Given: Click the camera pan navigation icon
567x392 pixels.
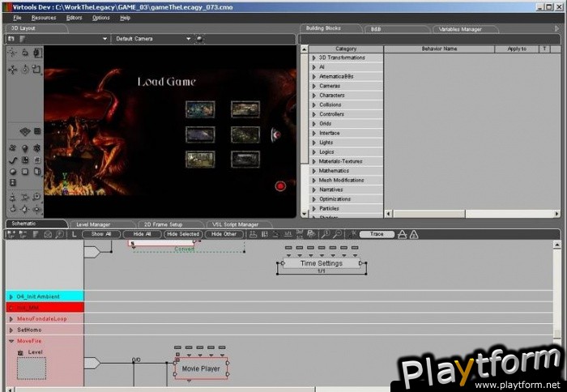Looking at the screenshot, I should pyautogui.click(x=24, y=209).
